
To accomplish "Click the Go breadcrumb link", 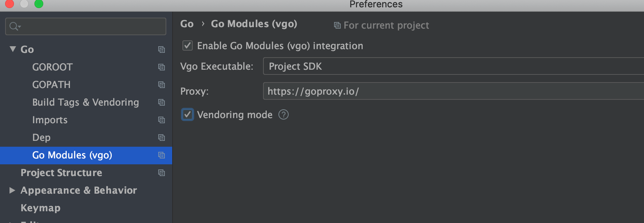I will (x=187, y=24).
